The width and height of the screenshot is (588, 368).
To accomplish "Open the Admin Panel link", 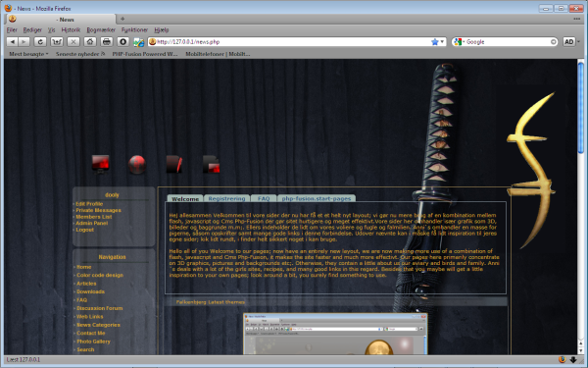I will [x=91, y=223].
